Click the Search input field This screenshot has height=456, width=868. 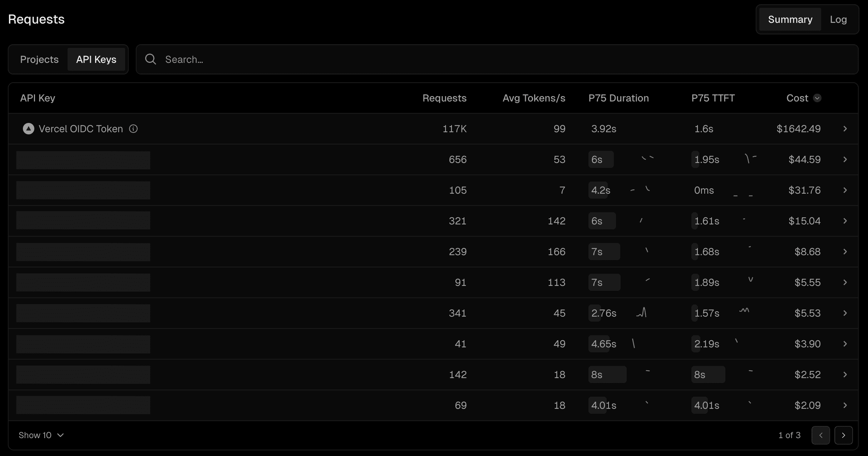(500, 59)
